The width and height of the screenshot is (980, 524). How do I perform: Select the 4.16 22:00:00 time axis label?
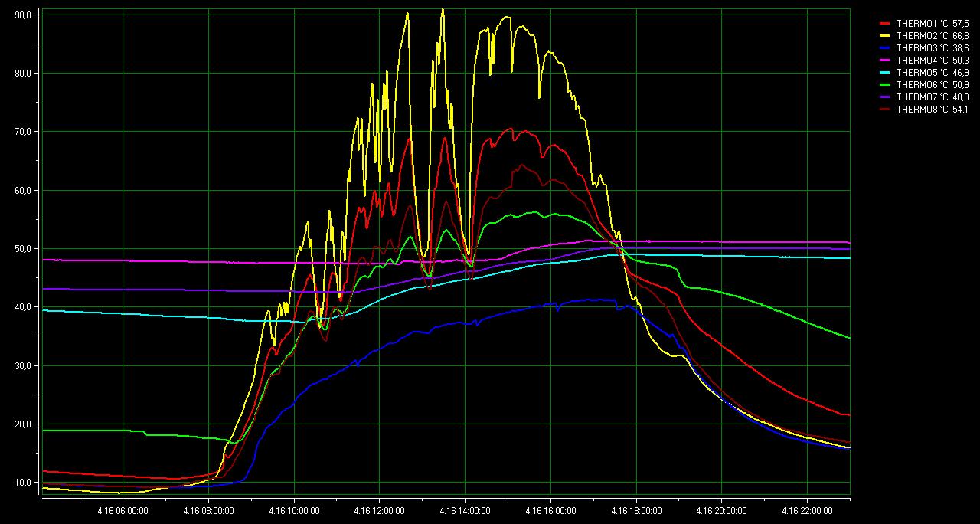click(806, 509)
